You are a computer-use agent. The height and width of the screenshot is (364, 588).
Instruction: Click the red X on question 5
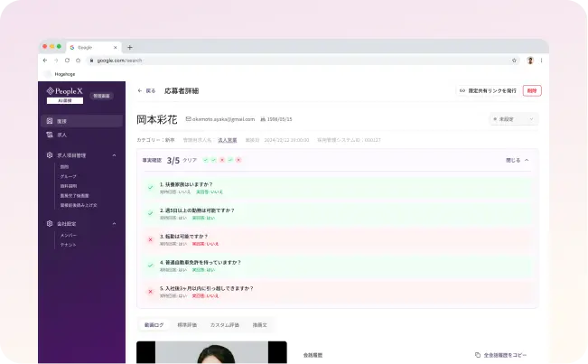[150, 292]
